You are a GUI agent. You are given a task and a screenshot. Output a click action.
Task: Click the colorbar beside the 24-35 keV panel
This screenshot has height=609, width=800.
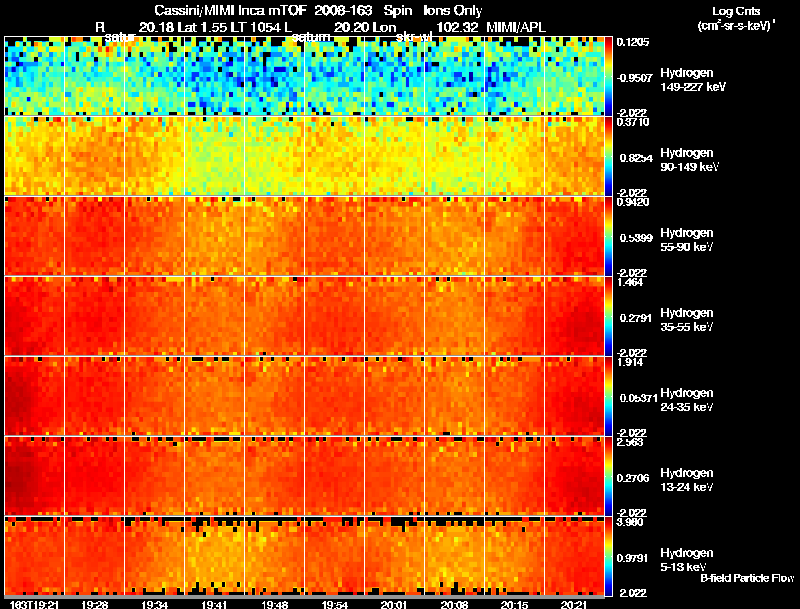(608, 396)
